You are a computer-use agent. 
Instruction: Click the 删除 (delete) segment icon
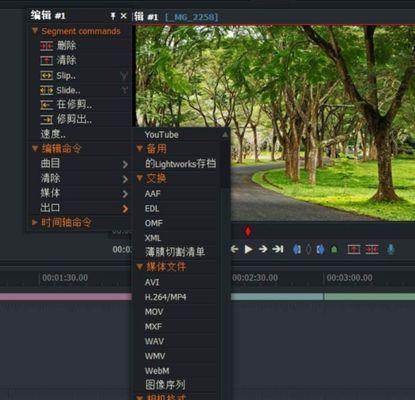(46, 46)
